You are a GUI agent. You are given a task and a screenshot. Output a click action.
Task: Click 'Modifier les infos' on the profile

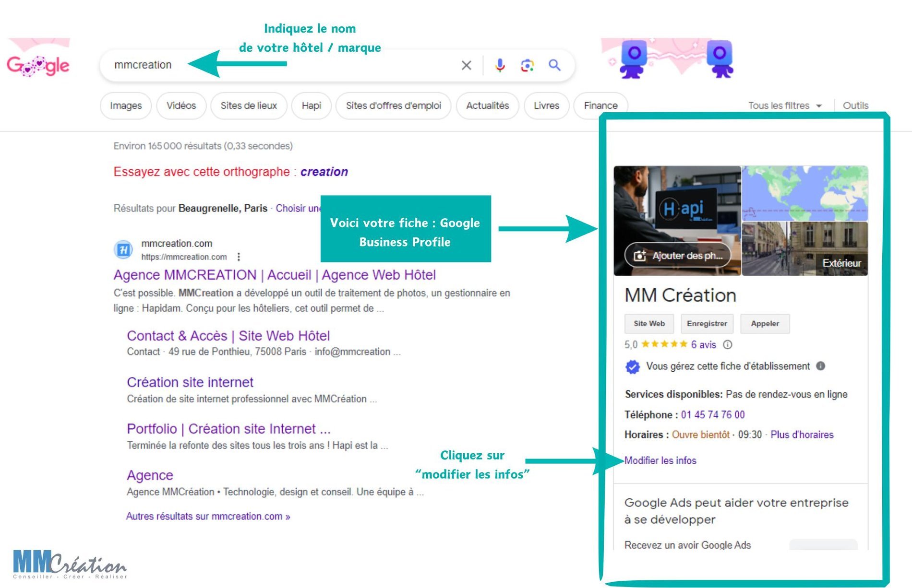[660, 460]
